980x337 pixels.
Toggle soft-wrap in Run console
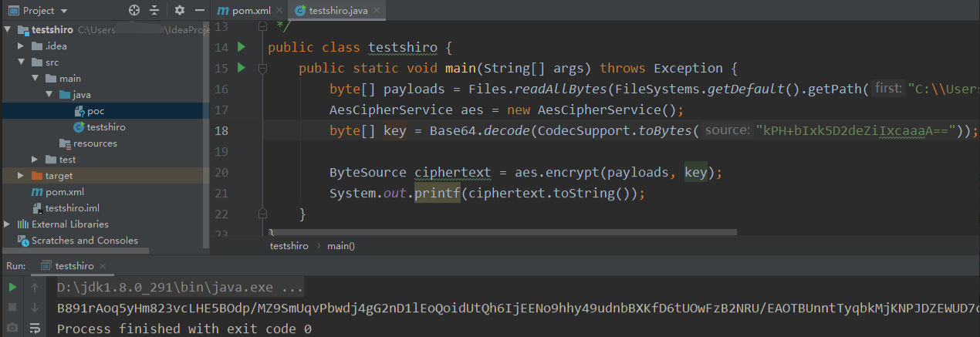pyautogui.click(x=35, y=328)
